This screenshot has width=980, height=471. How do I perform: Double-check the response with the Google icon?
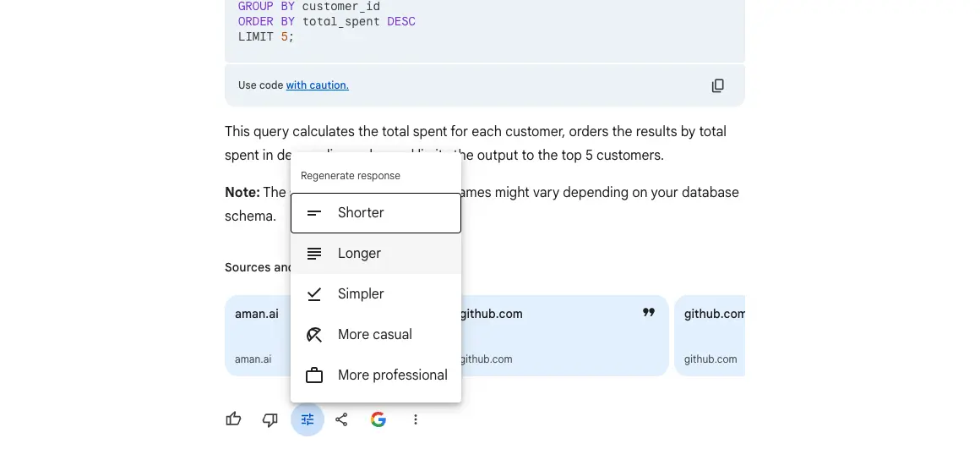(378, 419)
